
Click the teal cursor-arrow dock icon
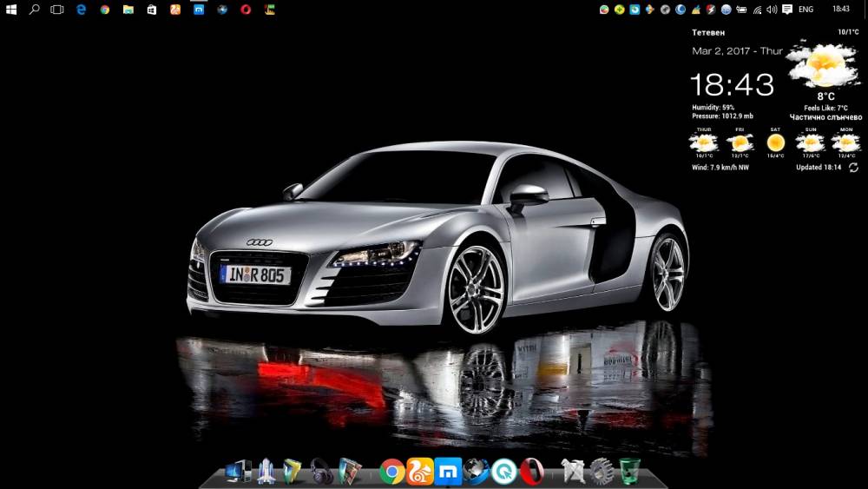pos(503,472)
